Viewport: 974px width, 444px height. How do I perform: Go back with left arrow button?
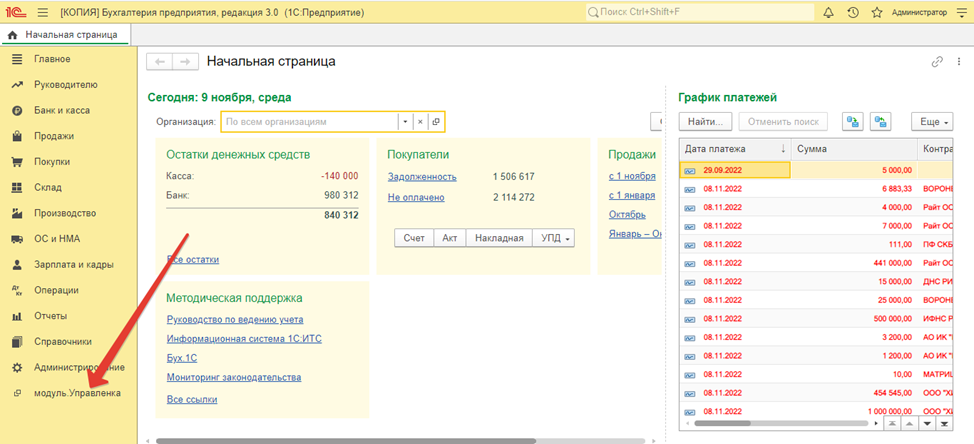click(159, 61)
